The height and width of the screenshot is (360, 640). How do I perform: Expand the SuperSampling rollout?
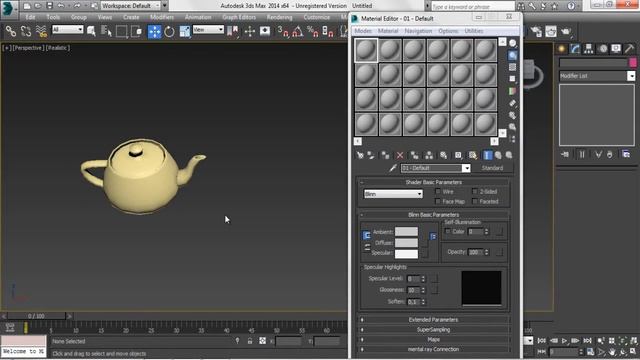(x=433, y=329)
